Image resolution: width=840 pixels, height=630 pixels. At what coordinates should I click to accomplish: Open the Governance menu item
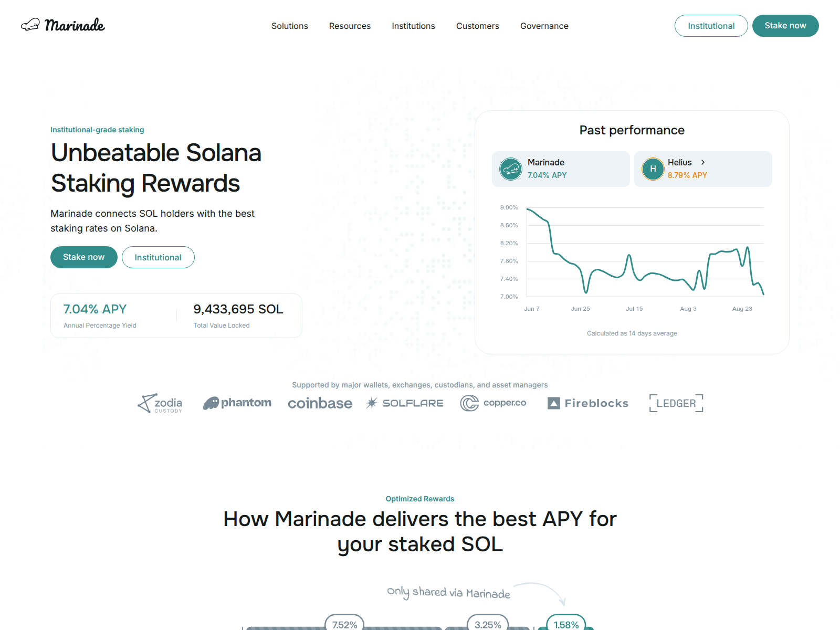click(x=544, y=26)
